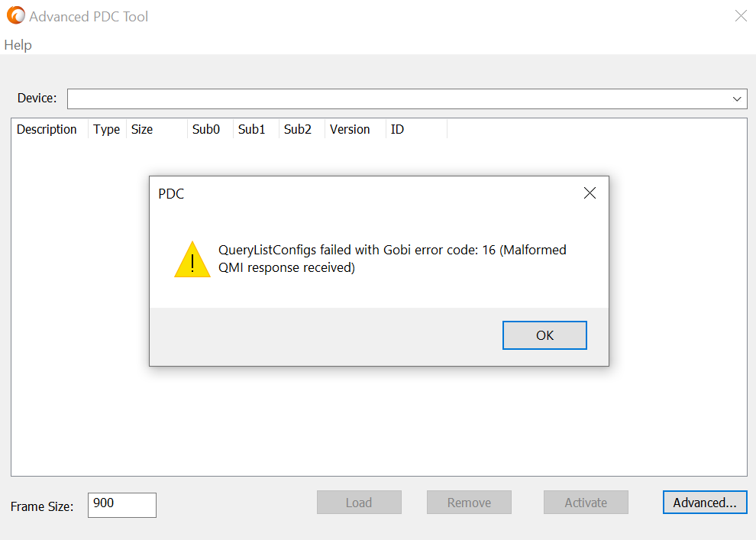Click the Load button
The height and width of the screenshot is (540, 756).
tap(359, 502)
